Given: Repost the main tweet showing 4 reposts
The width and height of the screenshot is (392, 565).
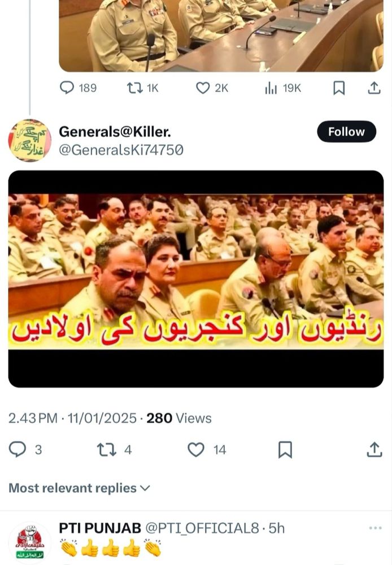Looking at the screenshot, I should tap(115, 450).
